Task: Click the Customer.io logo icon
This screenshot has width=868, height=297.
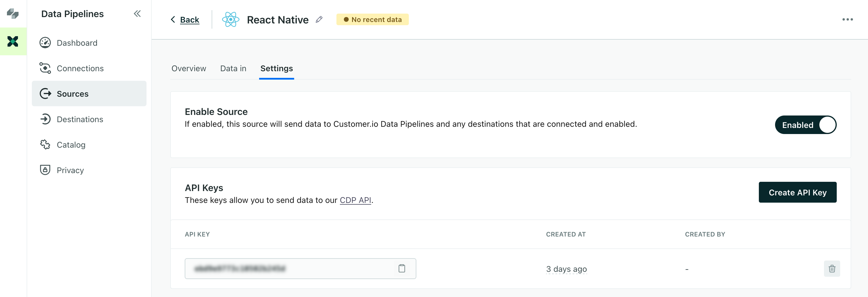Action: click(13, 14)
